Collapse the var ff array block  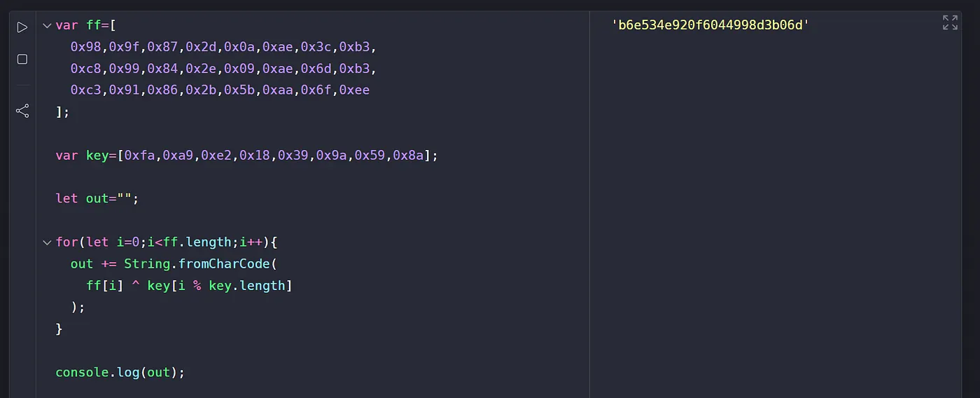coord(47,26)
